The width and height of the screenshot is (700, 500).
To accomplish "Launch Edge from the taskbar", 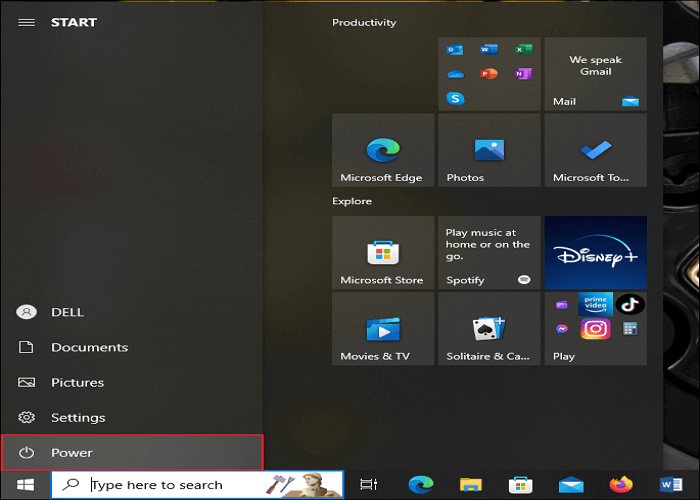I will [421, 485].
